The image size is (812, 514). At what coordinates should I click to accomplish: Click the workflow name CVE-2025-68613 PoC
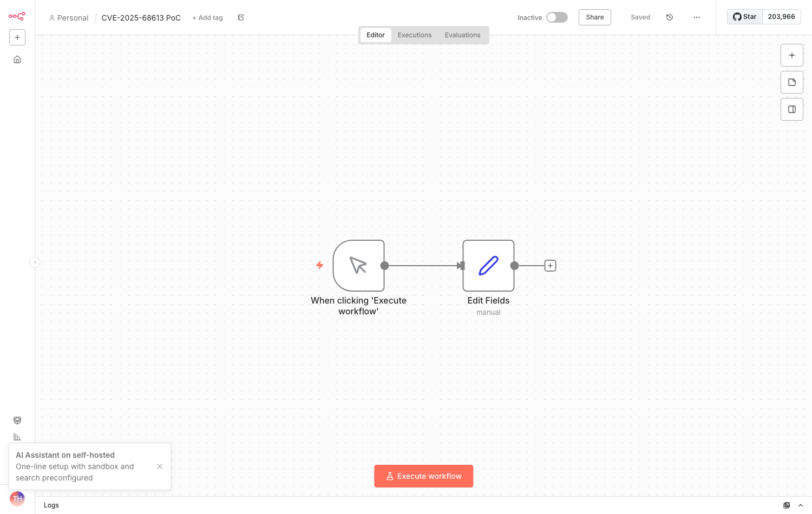pos(141,18)
